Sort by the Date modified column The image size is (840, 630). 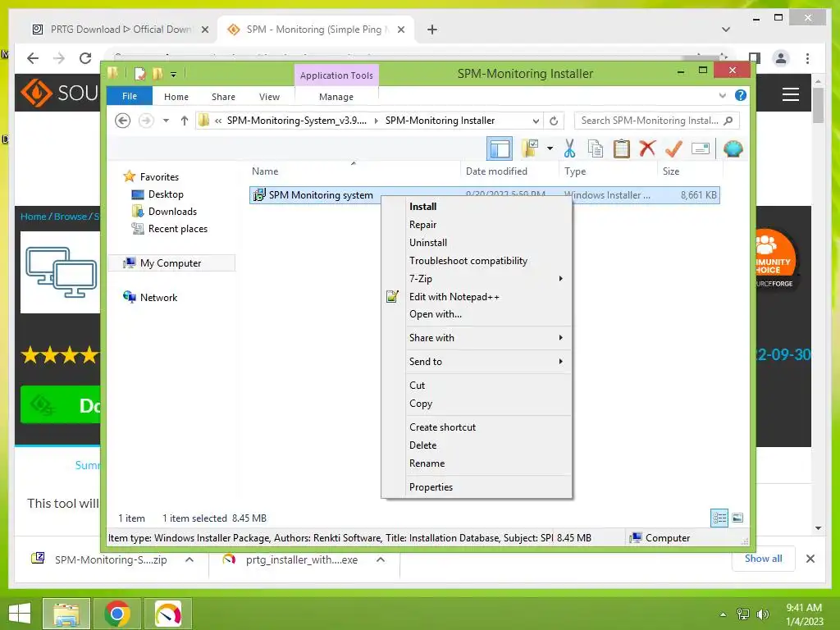(x=509, y=171)
